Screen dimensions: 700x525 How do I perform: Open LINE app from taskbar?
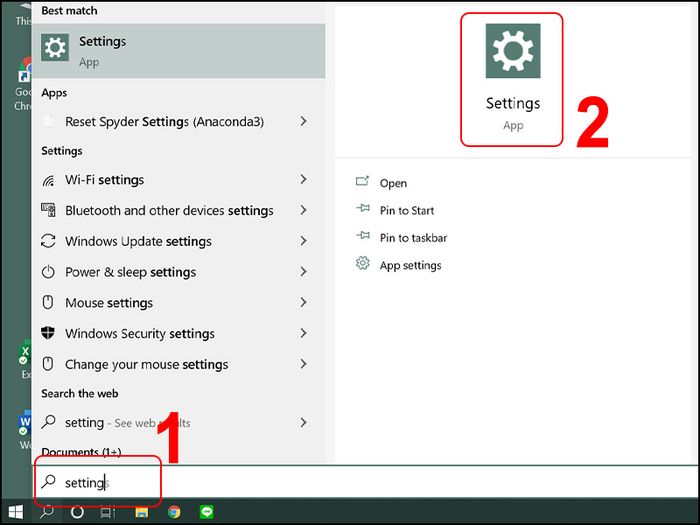click(x=207, y=512)
